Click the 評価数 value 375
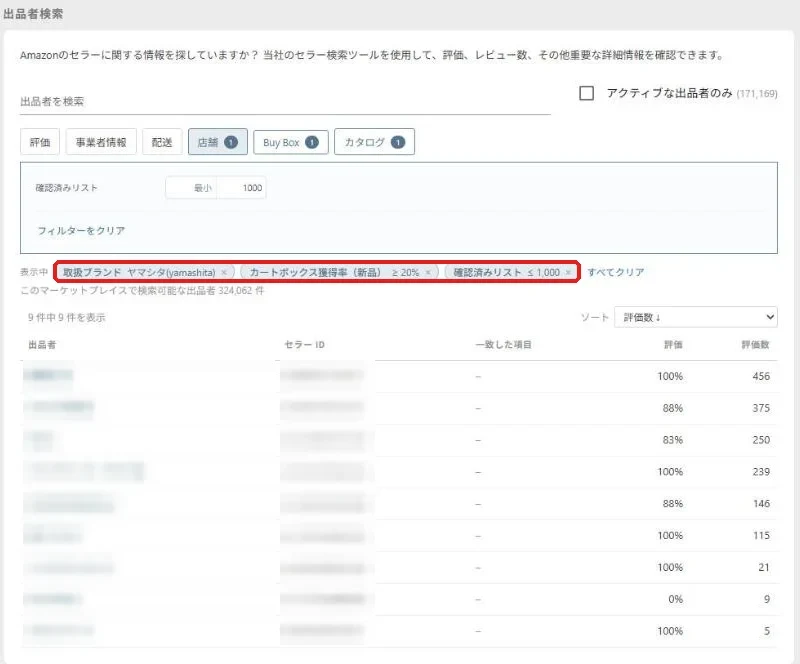Viewport: 800px width, 664px height. point(761,408)
